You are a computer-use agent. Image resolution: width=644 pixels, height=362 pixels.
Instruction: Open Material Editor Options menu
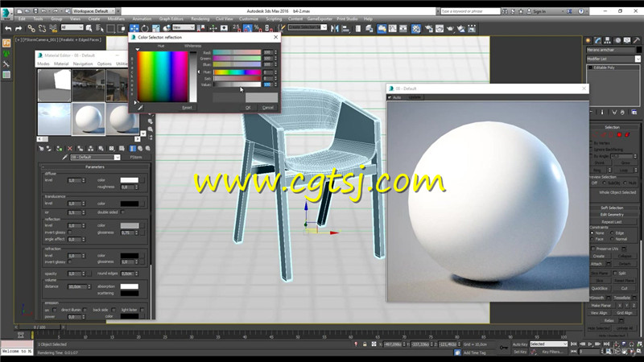click(x=105, y=64)
